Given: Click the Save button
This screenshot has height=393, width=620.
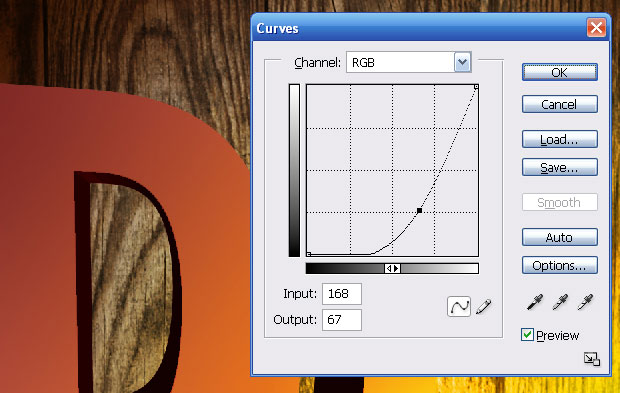Looking at the screenshot, I should (x=560, y=167).
